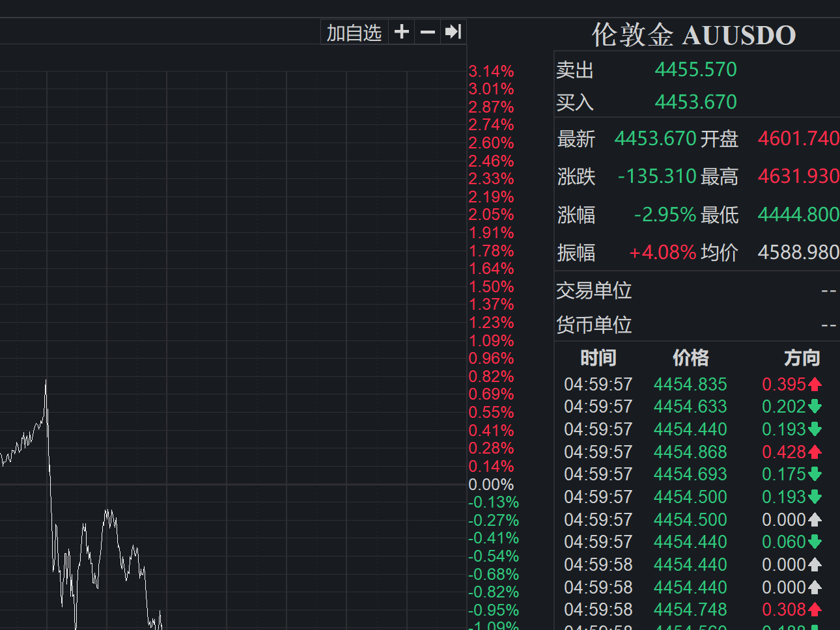Click the 最高 value 4631.930
The image size is (840, 630).
[798, 176]
